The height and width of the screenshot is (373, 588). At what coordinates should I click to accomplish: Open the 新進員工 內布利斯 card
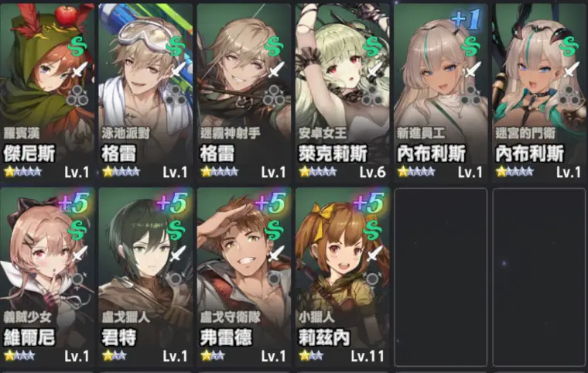(x=441, y=92)
